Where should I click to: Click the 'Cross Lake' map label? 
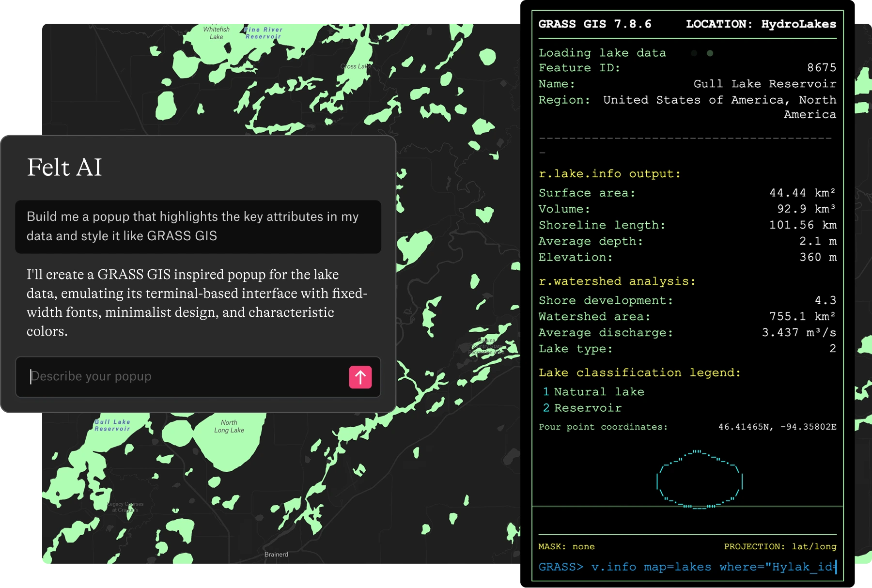(x=356, y=66)
